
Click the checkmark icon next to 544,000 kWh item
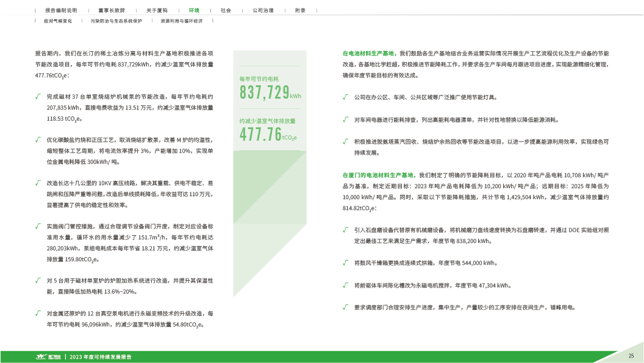click(345, 263)
